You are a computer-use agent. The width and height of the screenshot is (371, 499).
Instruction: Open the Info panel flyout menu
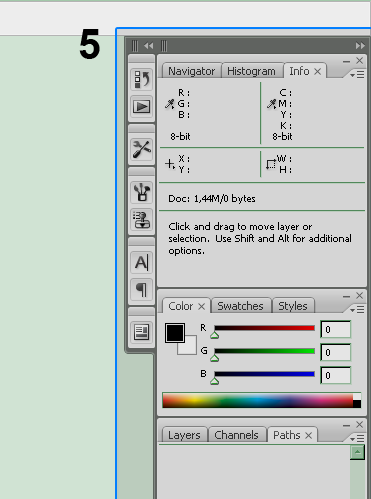point(357,75)
